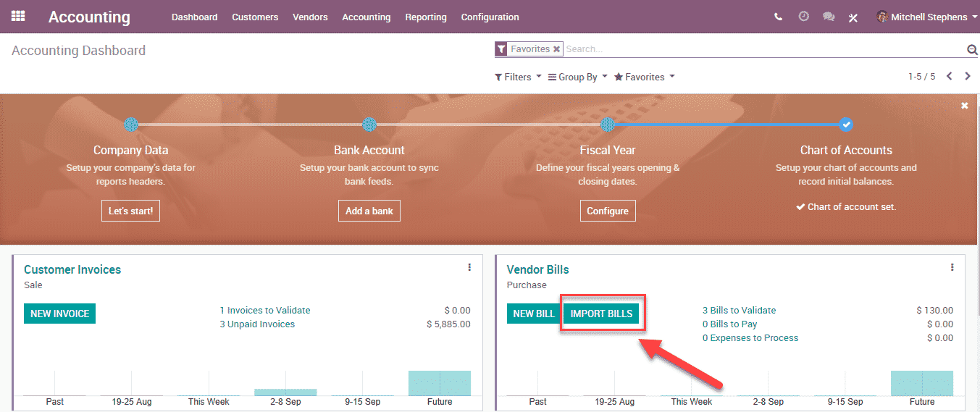Click the debug tools icon

853,17
